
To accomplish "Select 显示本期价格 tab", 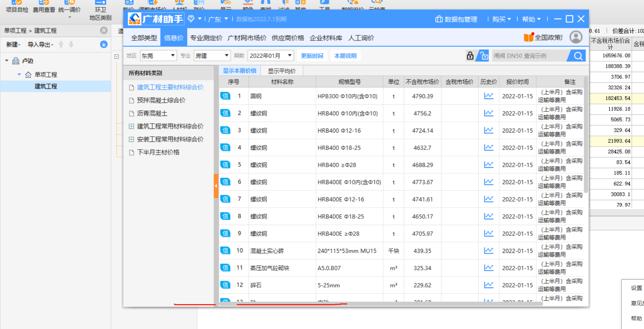I will pos(240,71).
